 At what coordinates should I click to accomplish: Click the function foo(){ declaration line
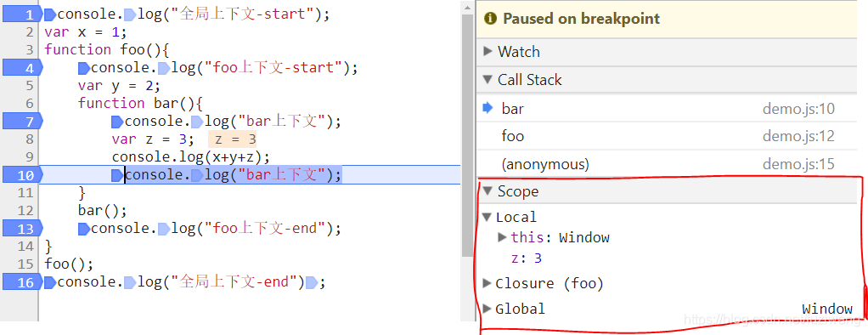(106, 50)
